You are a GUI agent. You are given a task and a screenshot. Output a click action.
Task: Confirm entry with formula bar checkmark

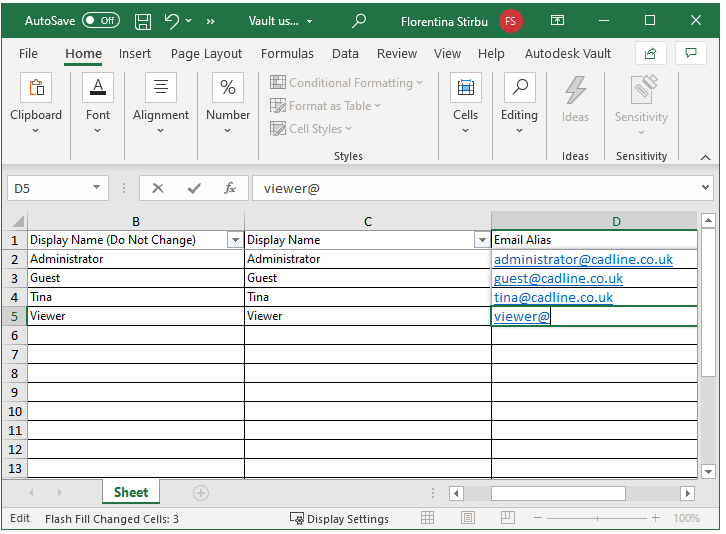coord(194,188)
